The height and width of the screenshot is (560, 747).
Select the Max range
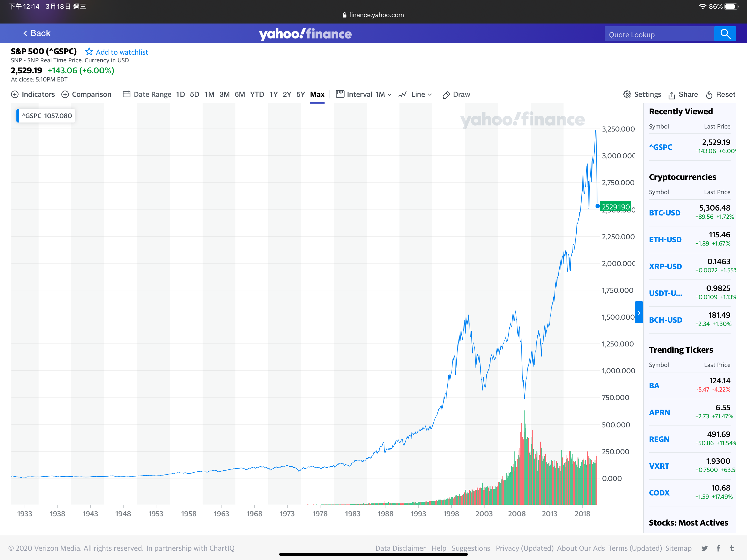coord(317,94)
